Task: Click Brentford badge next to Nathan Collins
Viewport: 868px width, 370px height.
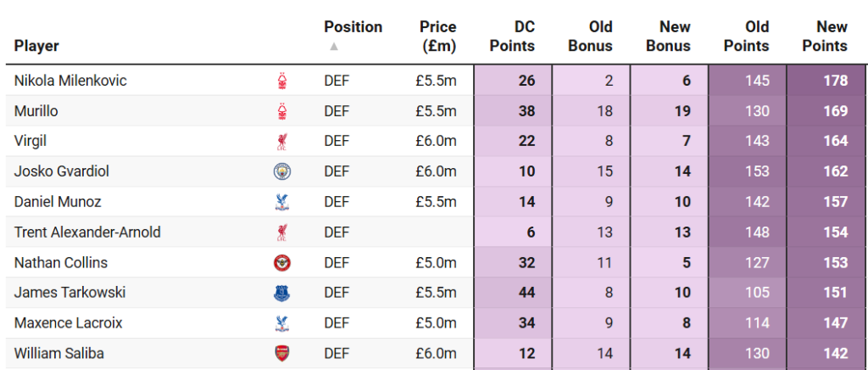Action: point(282,263)
